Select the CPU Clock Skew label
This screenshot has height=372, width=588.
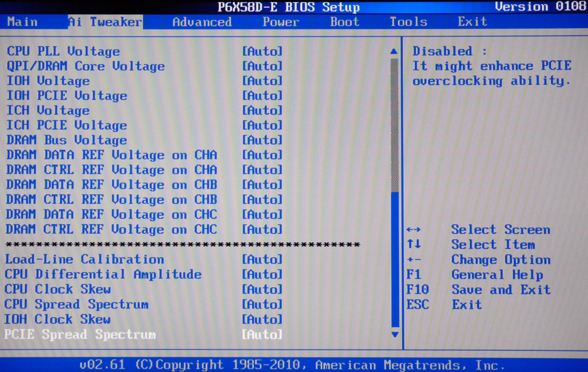[58, 289]
